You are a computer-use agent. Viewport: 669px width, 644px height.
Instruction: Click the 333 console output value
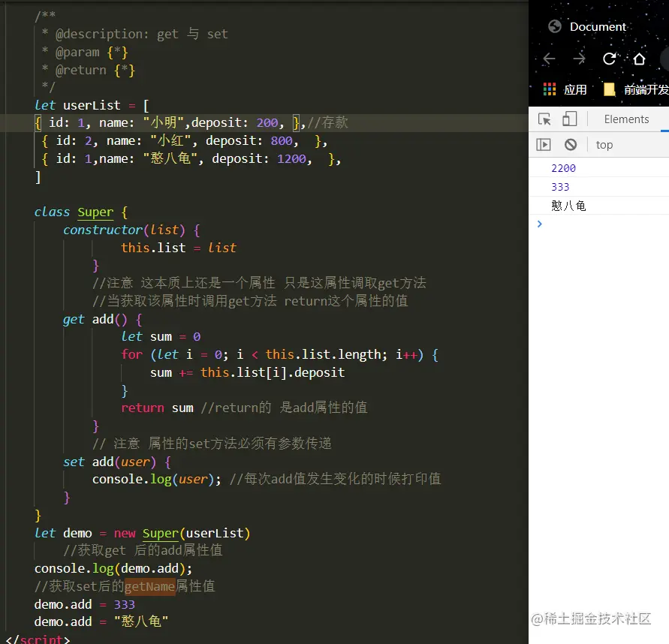point(559,187)
